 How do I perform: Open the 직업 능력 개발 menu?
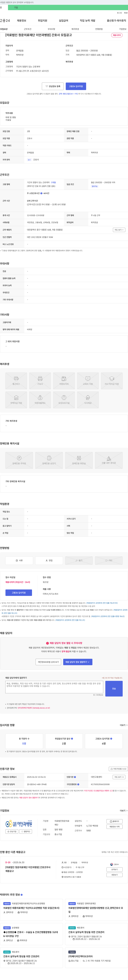pos(87,21)
